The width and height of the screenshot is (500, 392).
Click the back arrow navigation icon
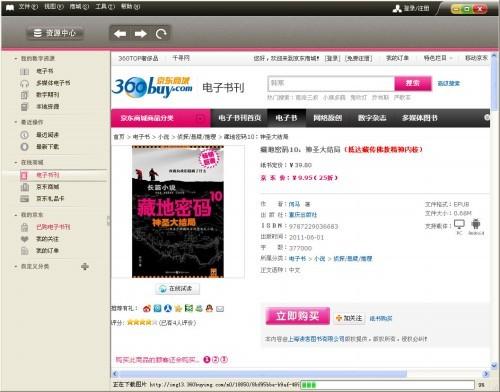click(120, 34)
